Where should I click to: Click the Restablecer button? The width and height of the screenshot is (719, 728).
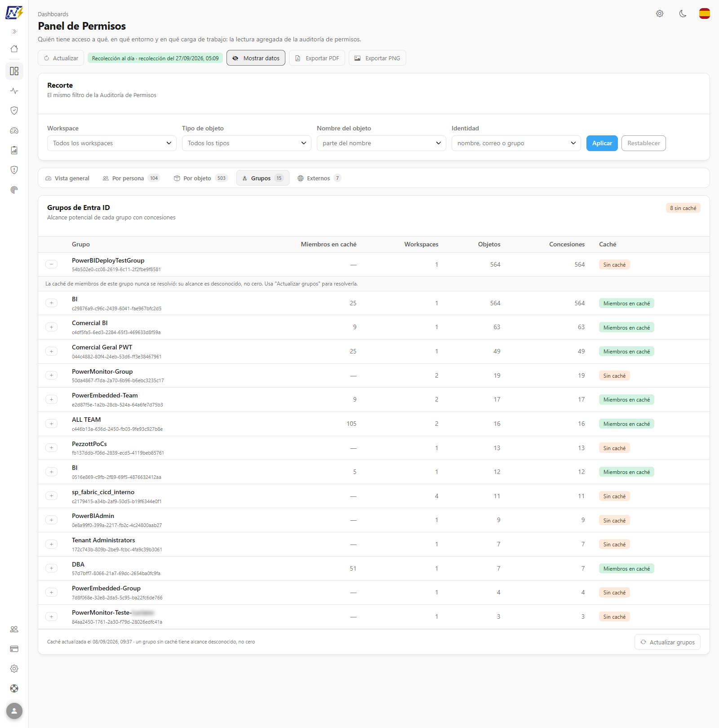[x=644, y=143]
